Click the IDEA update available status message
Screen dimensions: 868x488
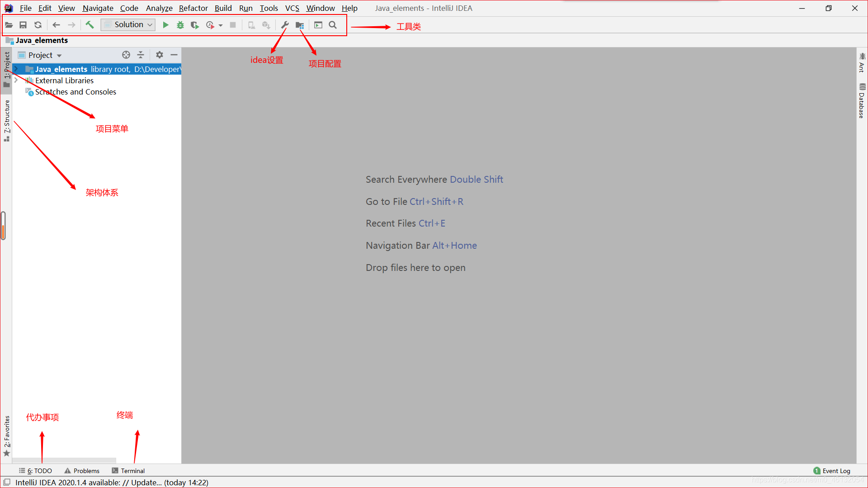click(112, 483)
